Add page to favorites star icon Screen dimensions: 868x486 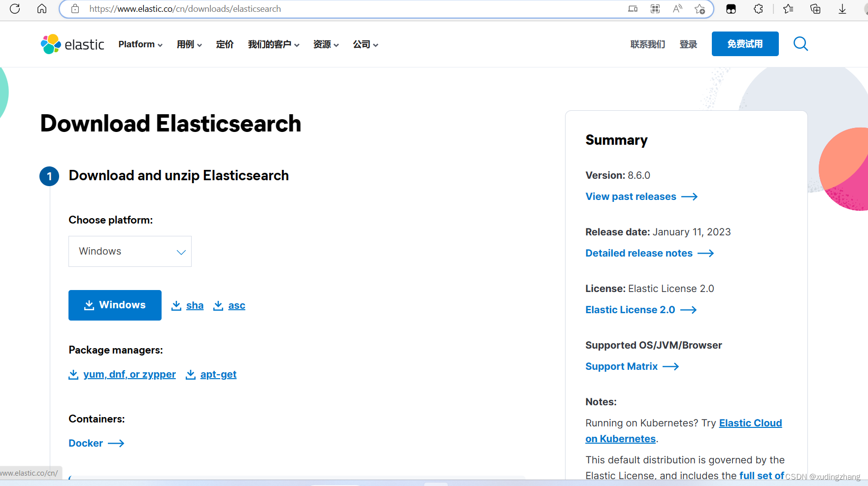(x=700, y=9)
